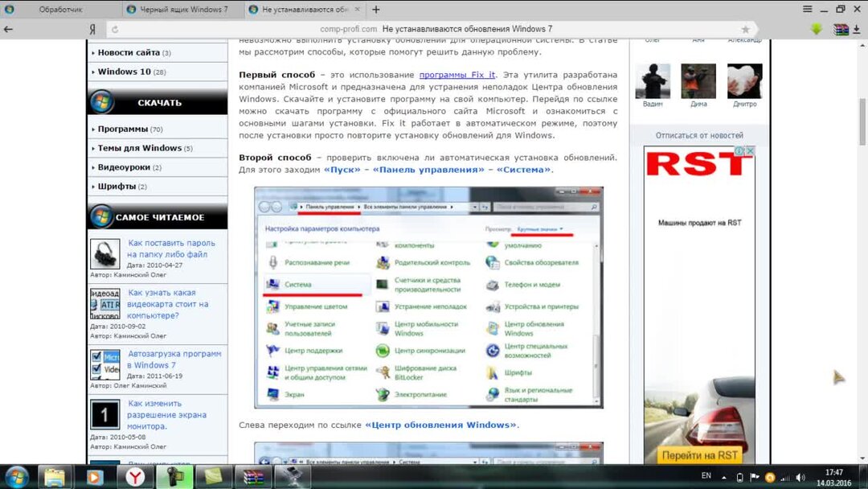Go back with the browser back arrow
This screenshot has width=868, height=489.
(x=8, y=29)
